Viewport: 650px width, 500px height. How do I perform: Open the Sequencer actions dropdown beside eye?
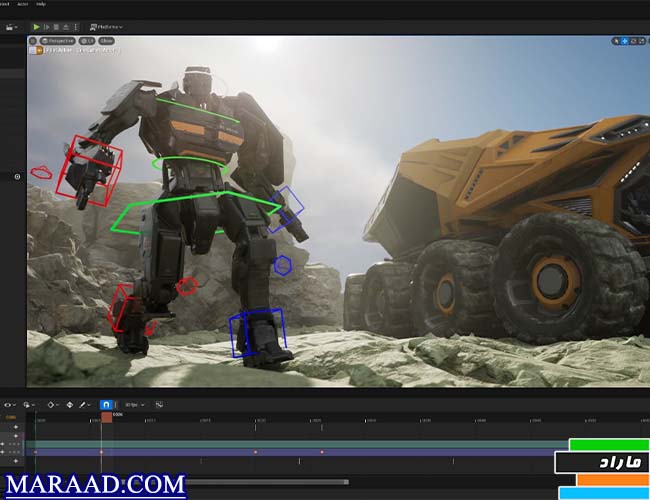pos(29,405)
